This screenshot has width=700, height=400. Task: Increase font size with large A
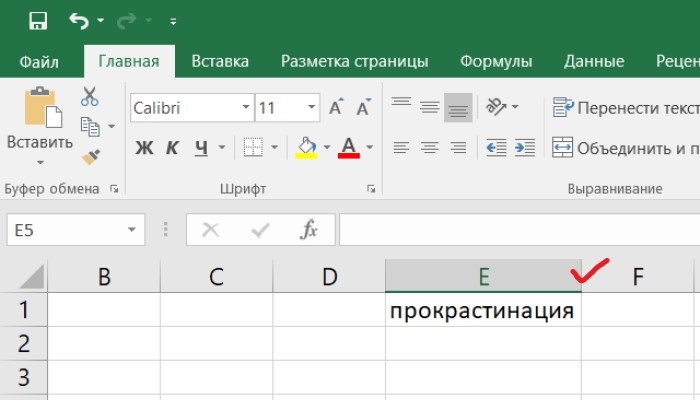[337, 107]
